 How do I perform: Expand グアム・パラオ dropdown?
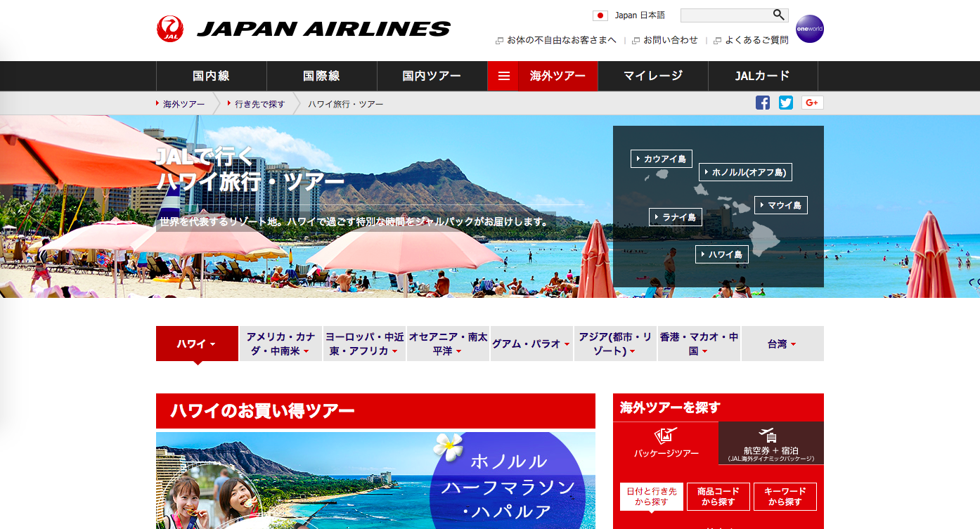click(531, 344)
